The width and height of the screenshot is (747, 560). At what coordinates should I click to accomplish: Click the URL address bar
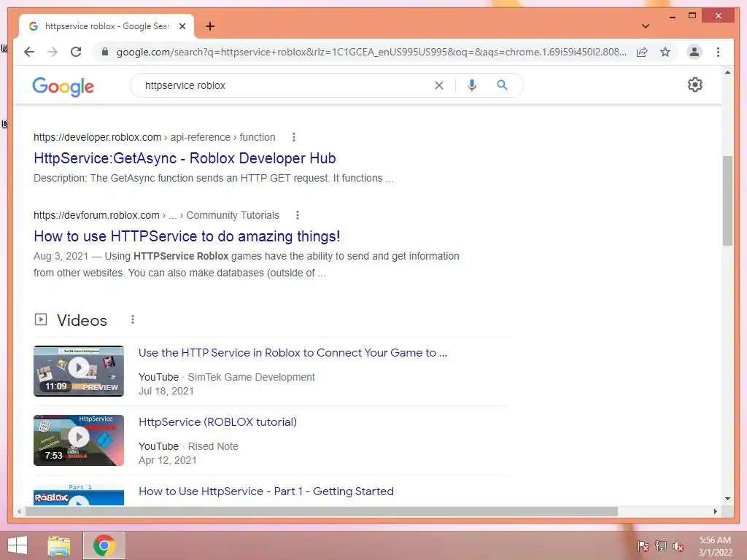[x=371, y=52]
